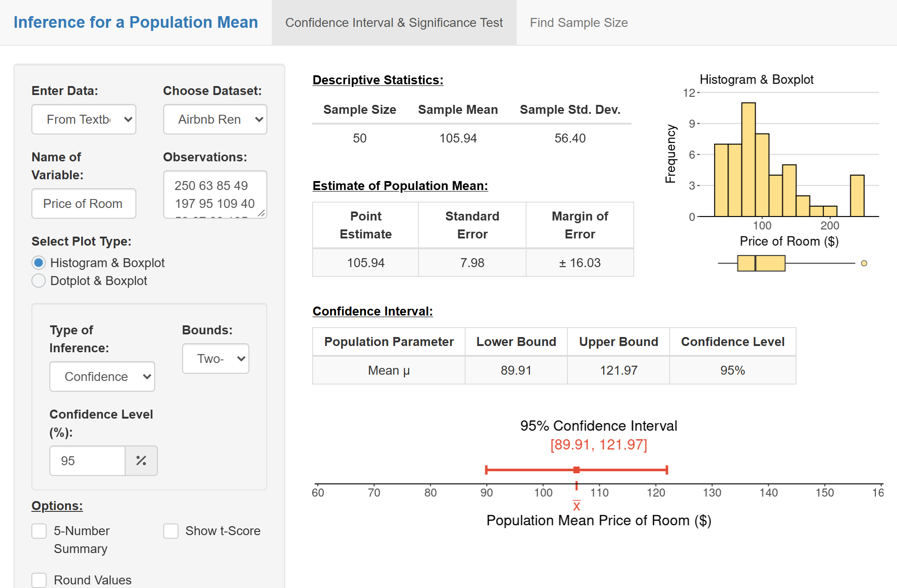Click the resize handle of Observations box
Screen dimensions: 897x588
tap(261, 213)
